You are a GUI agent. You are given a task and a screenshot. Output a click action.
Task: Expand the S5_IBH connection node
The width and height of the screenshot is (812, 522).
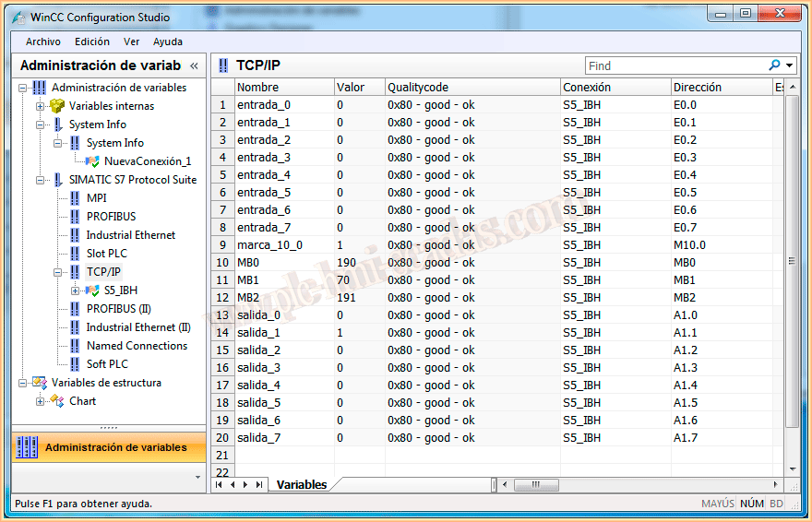(76, 291)
